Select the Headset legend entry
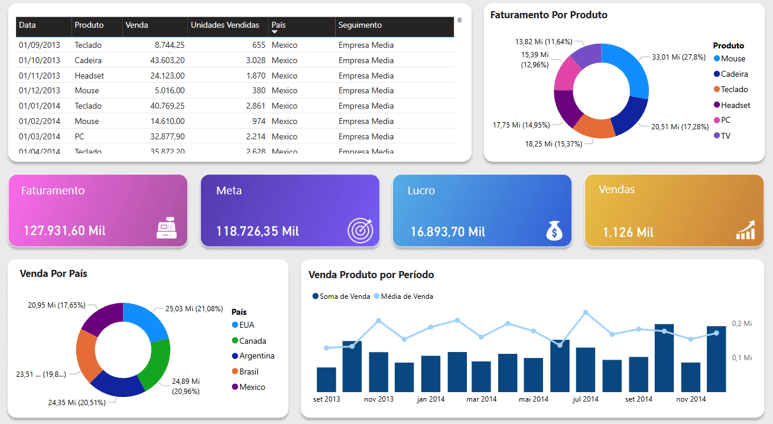This screenshot has height=424, width=773. click(x=732, y=105)
